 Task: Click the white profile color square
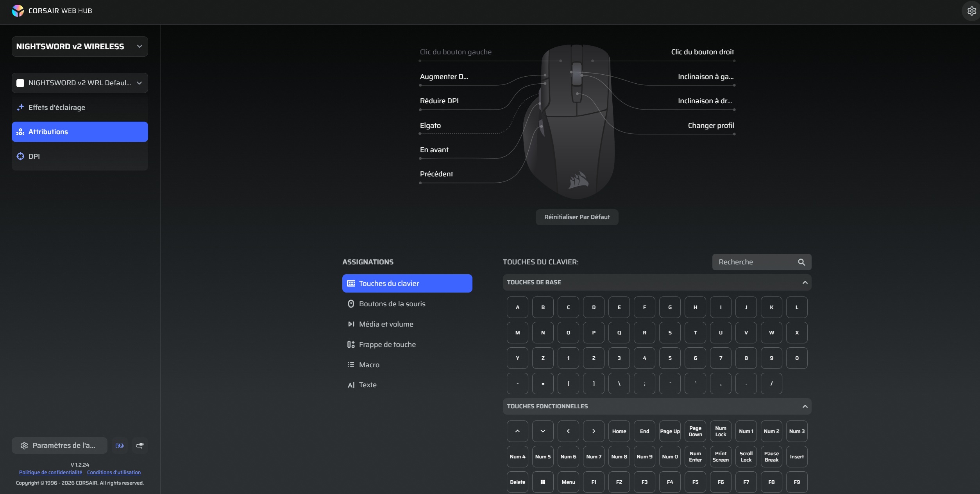(20, 83)
